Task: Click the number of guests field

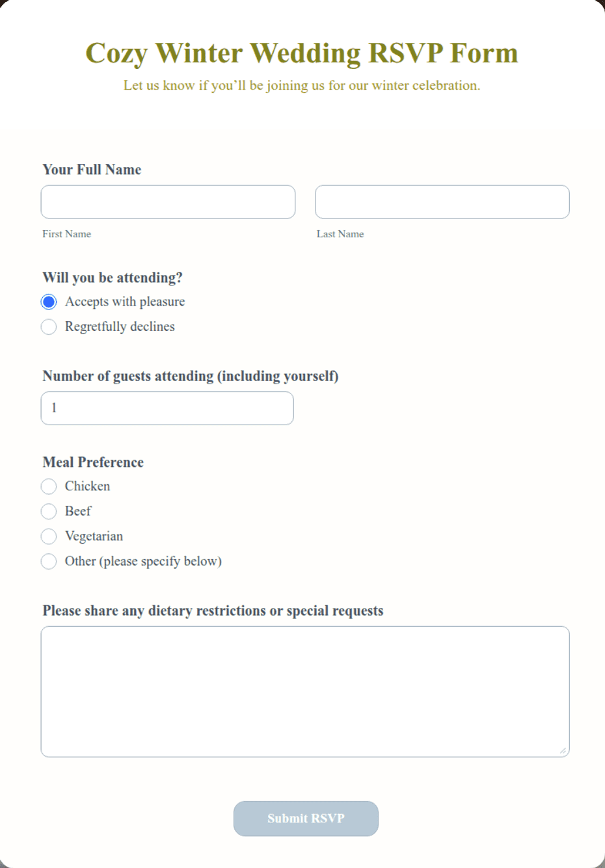Action: point(167,408)
